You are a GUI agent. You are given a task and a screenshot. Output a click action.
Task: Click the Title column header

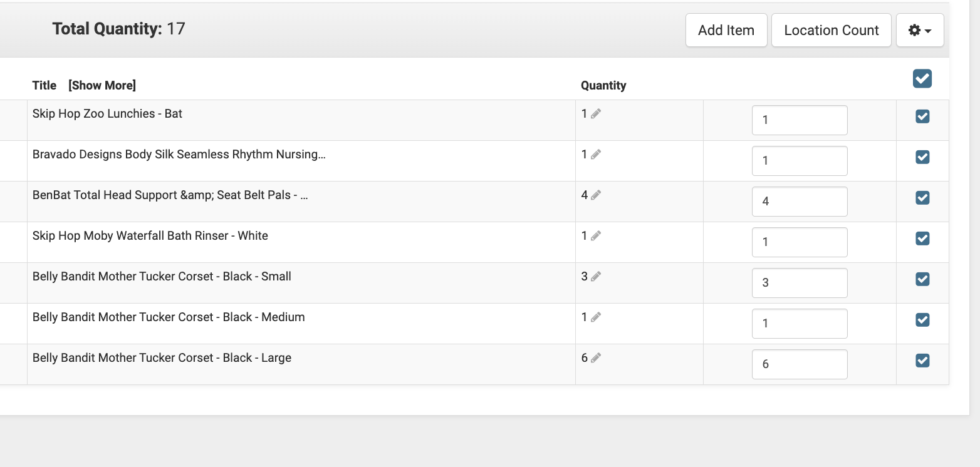click(x=44, y=85)
